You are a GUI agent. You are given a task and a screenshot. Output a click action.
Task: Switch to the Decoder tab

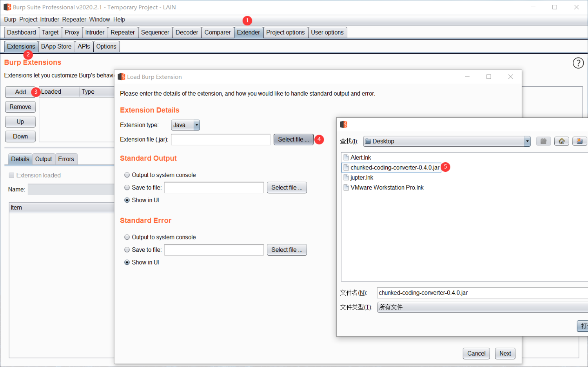(x=187, y=32)
